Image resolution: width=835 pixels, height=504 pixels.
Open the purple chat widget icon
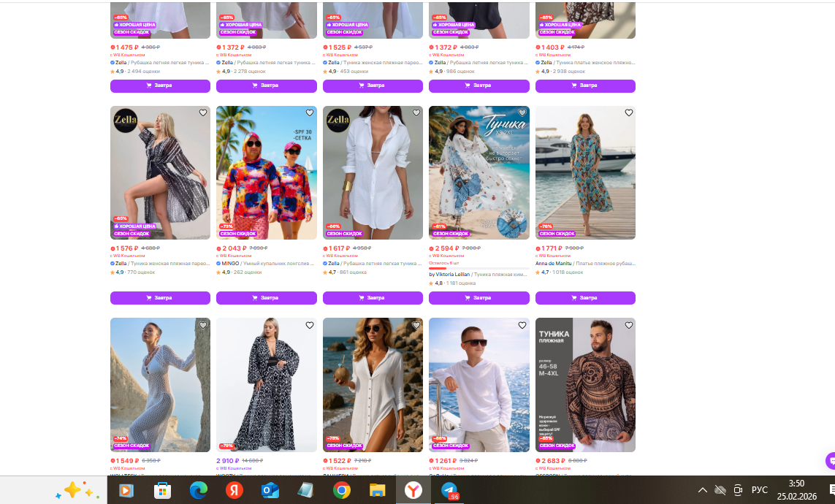tap(830, 461)
